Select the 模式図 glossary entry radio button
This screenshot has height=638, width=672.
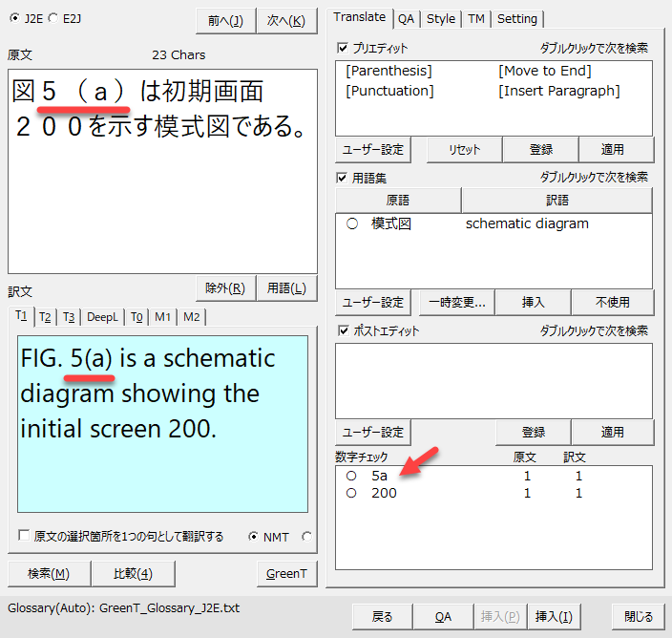352,224
